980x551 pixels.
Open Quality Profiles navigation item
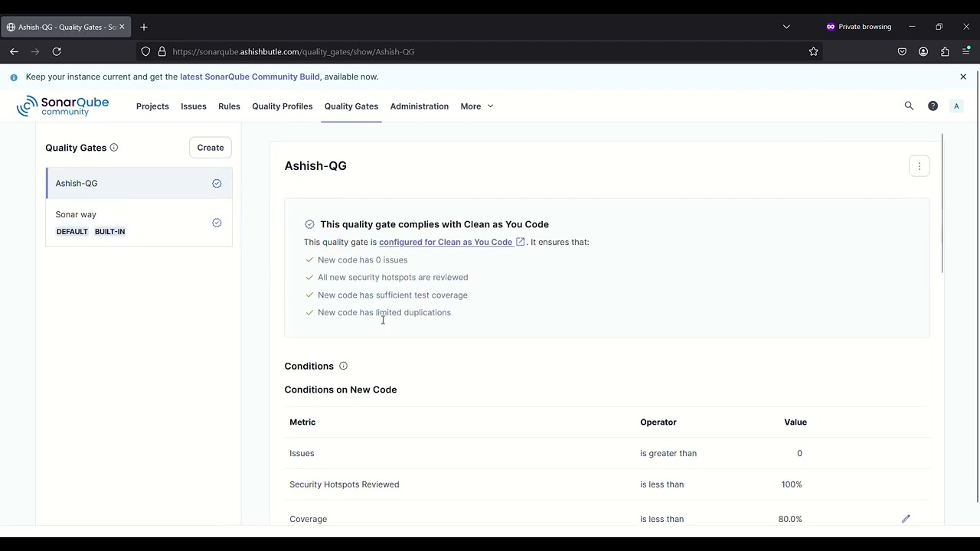point(283,106)
